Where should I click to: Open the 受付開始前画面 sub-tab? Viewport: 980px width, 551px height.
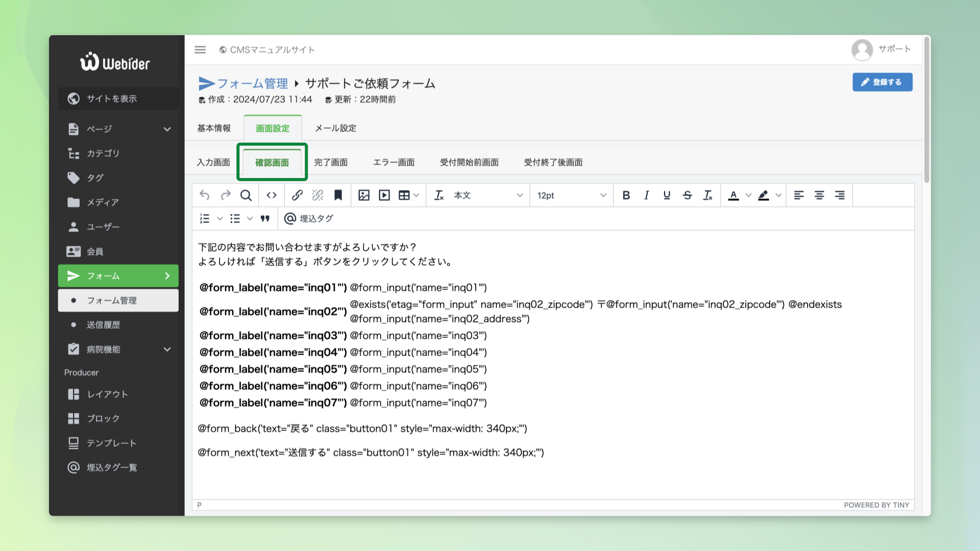(x=469, y=162)
